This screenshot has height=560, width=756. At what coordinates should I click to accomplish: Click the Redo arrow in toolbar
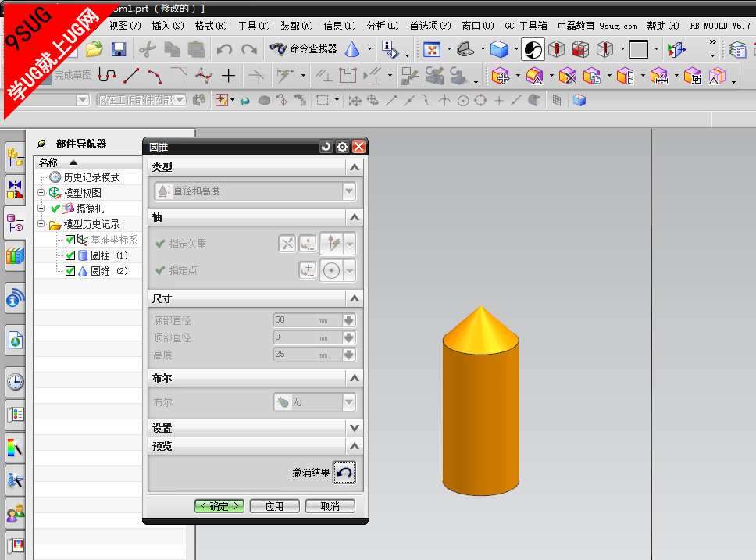click(249, 49)
